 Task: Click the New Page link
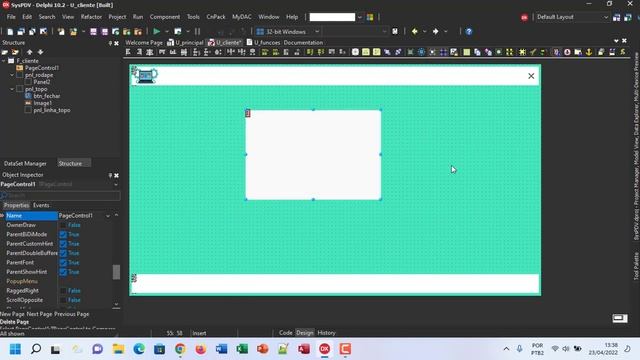pyautogui.click(x=12, y=314)
